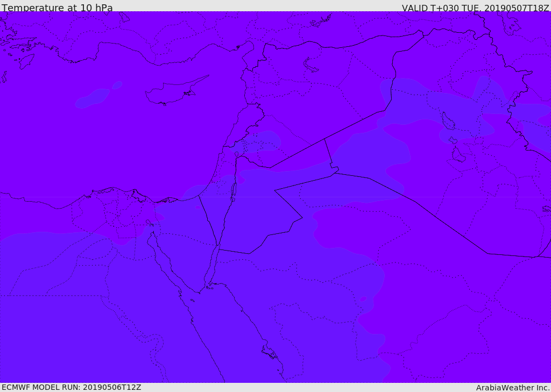Click the 'ECMWF MODEL RUN: 20190506T12Z' text
This screenshot has width=551, height=392.
[x=72, y=387]
